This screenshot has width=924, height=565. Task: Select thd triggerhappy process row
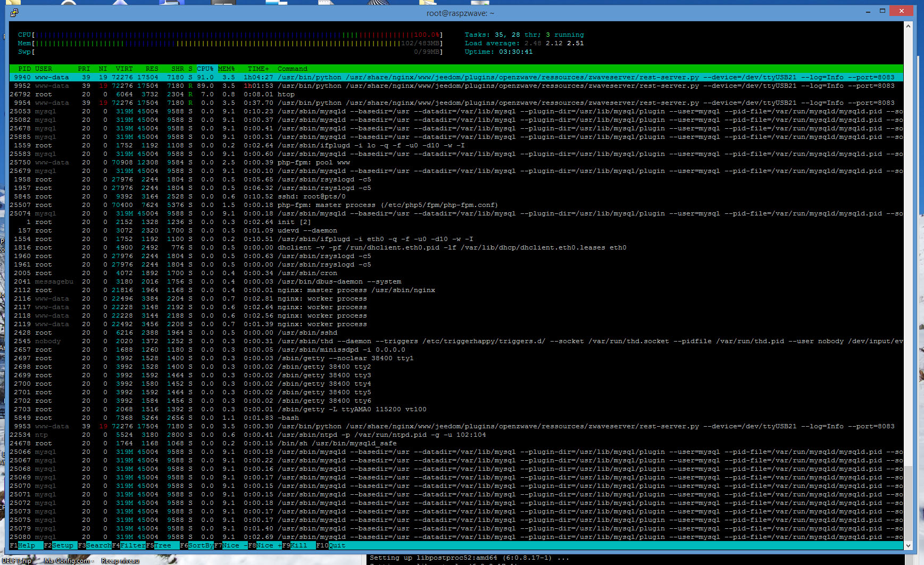456,341
